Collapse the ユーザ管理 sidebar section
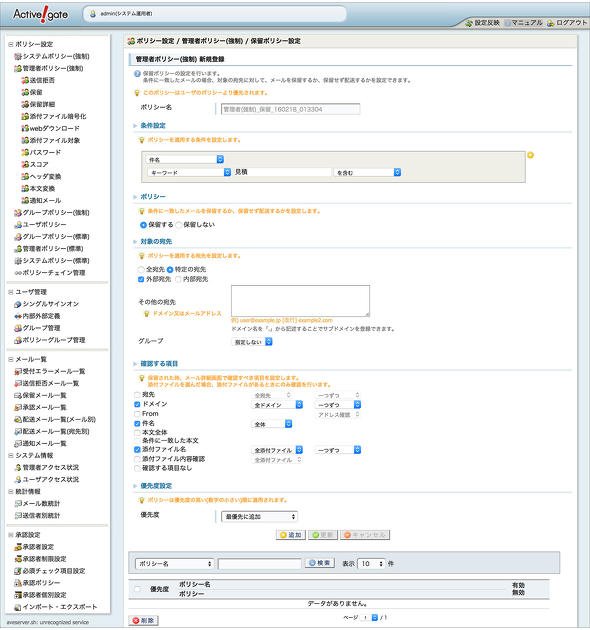Viewport: 590px width, 630px height. point(11,292)
